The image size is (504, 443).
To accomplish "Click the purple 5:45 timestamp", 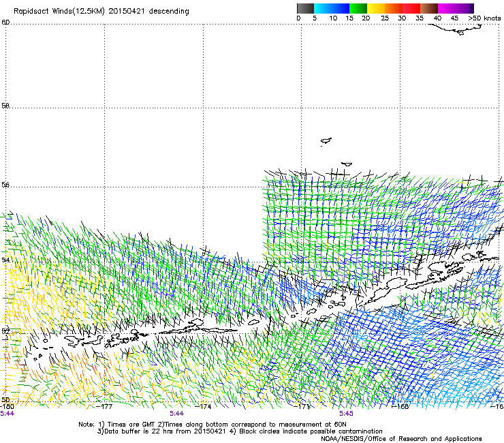I will point(346,414).
